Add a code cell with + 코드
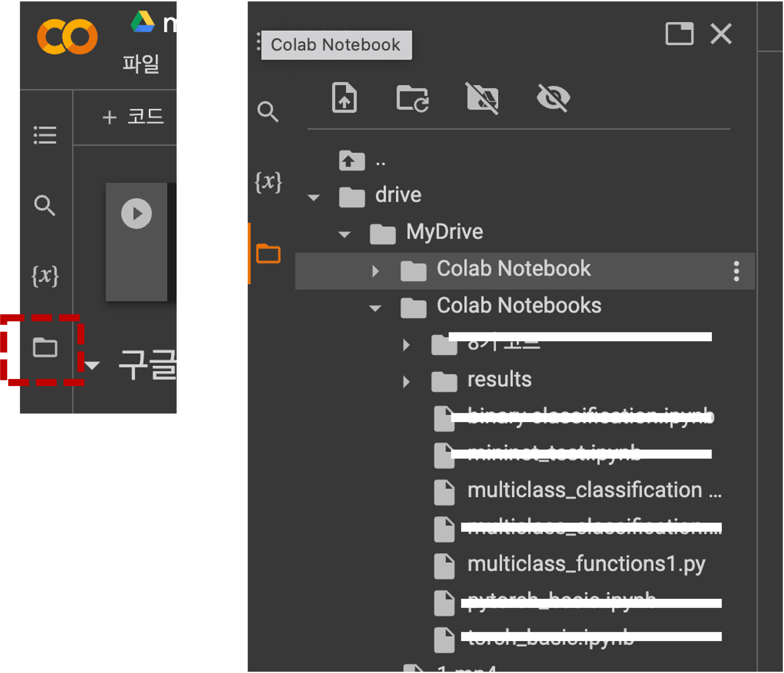Viewport: 784px width, 673px height. (x=133, y=117)
